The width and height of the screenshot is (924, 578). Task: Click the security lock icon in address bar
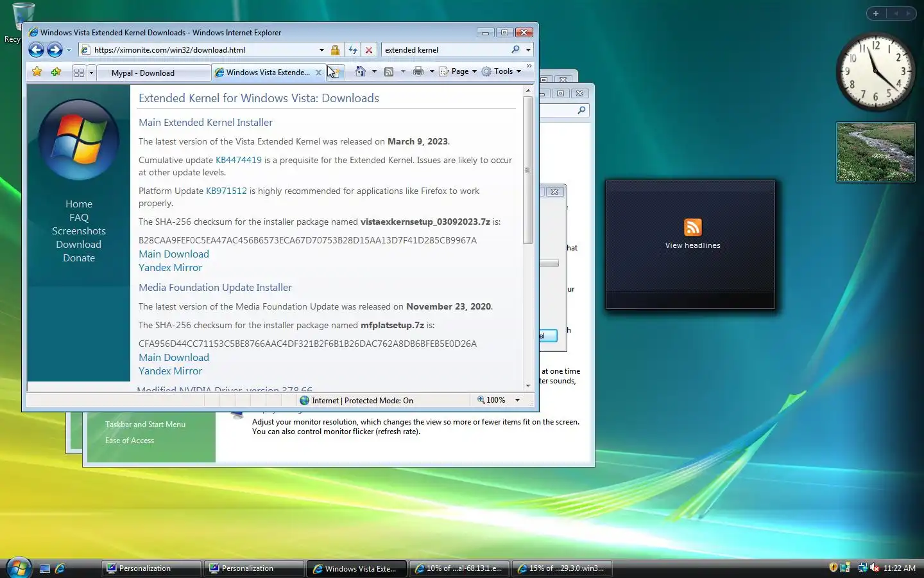[335, 49]
